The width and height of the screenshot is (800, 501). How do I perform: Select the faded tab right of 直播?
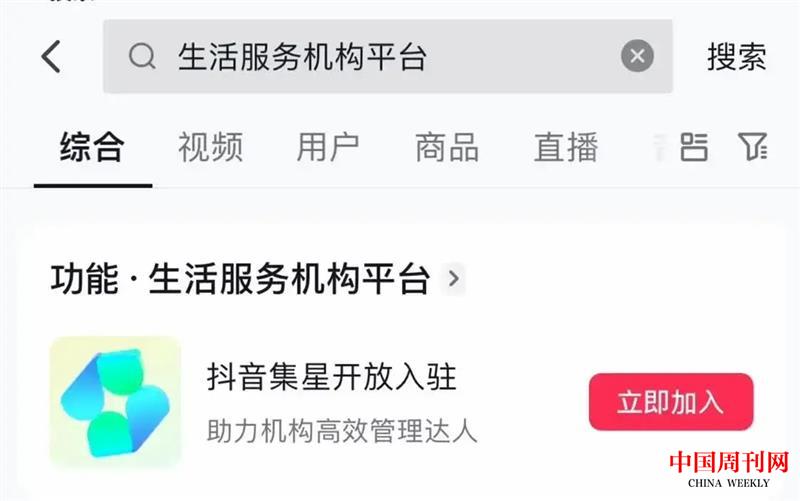661,147
